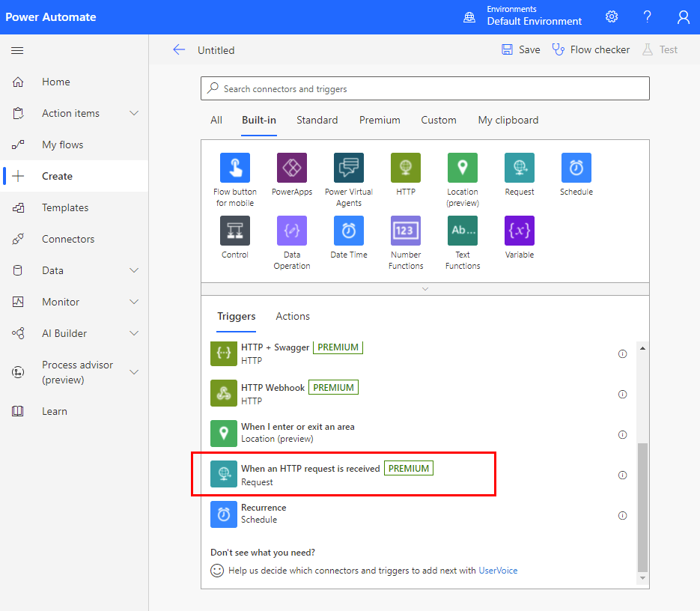Image resolution: width=700 pixels, height=611 pixels.
Task: Switch to the Custom tab
Action: 439,120
